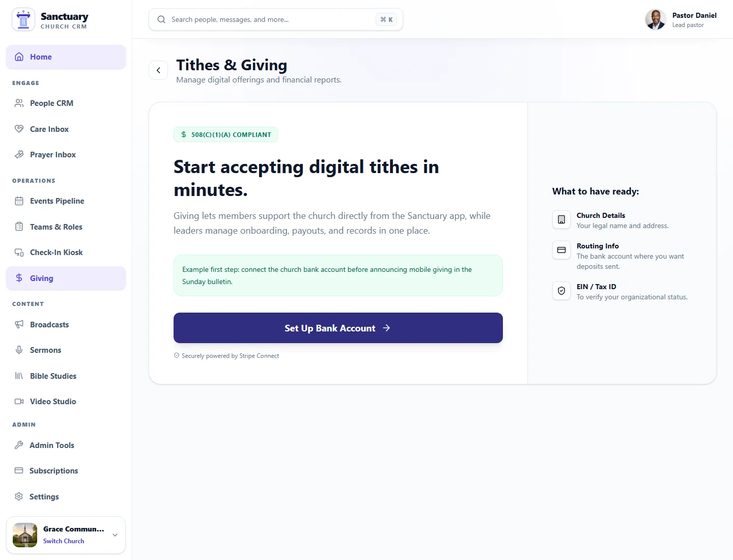
Task: Open Care Inbox from sidebar
Action: [66, 129]
